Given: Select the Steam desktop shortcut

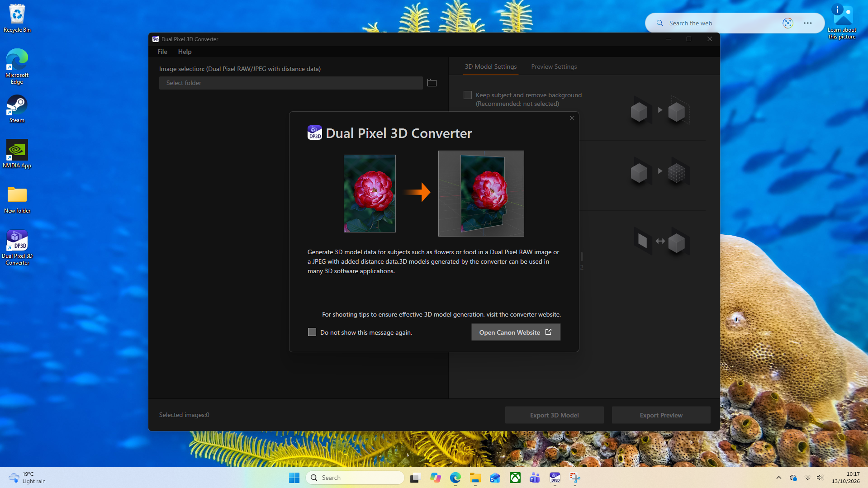Looking at the screenshot, I should [x=17, y=109].
